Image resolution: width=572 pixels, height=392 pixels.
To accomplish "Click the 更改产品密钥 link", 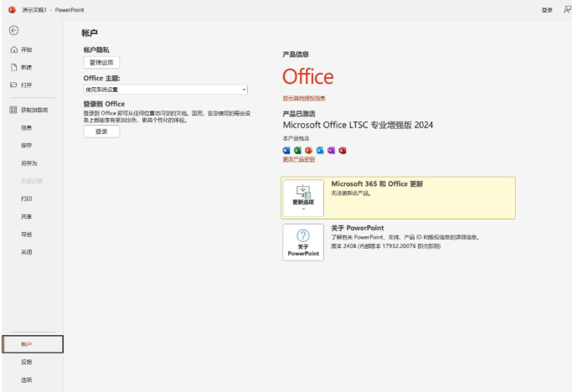I will coord(298,159).
